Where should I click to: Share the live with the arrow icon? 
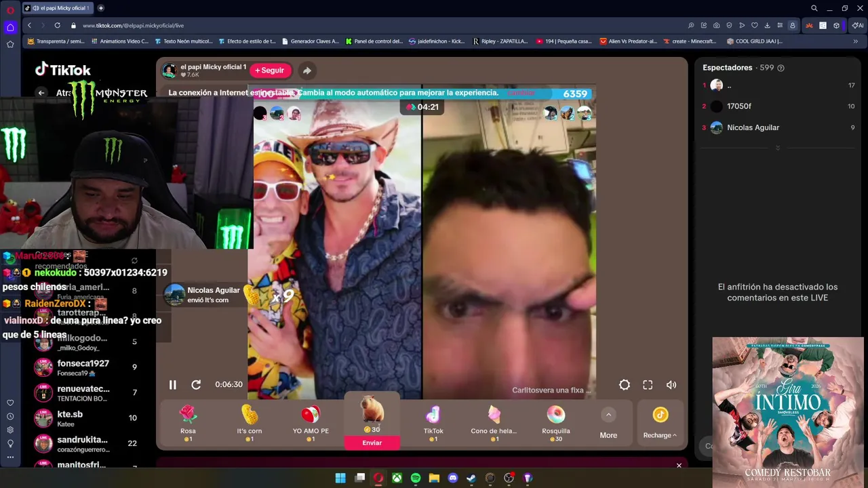[x=307, y=70]
